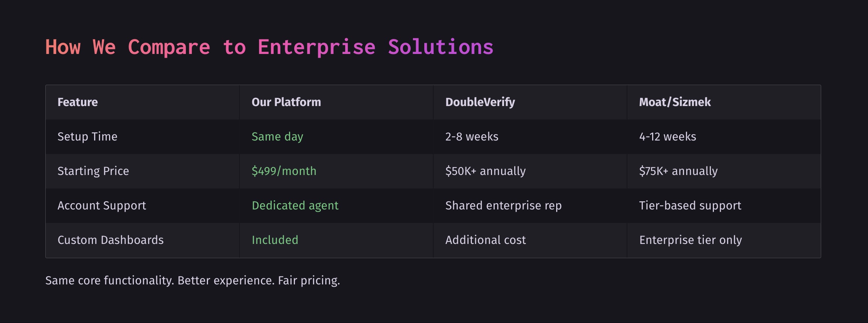Select the '$499/month' price cell
Screen dimensions: 868x323
pos(284,171)
